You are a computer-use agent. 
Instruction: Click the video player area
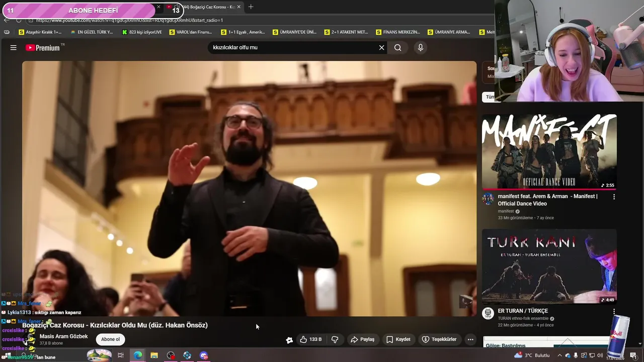249,189
